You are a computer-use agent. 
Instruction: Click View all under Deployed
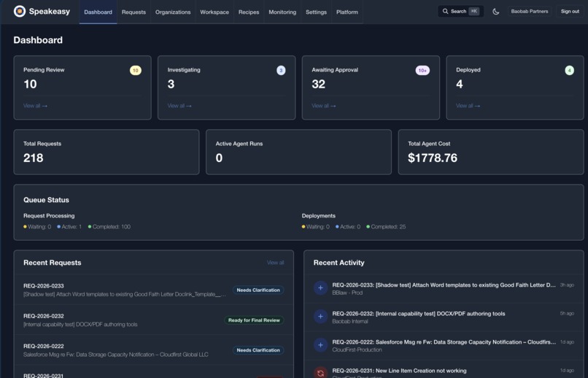pos(468,106)
